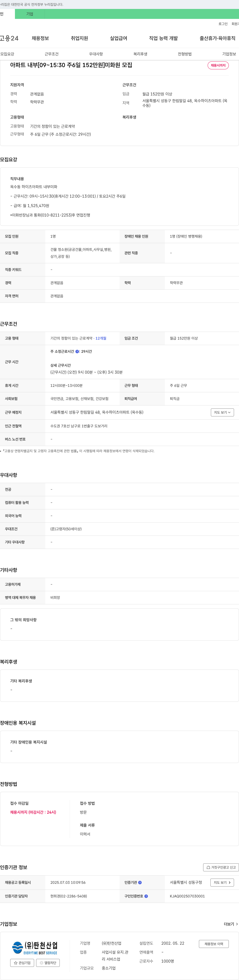Viewport: 239px width, 980px height.
Task: Jump to the 우대사항 section tab
Action: pyautogui.click(x=96, y=54)
